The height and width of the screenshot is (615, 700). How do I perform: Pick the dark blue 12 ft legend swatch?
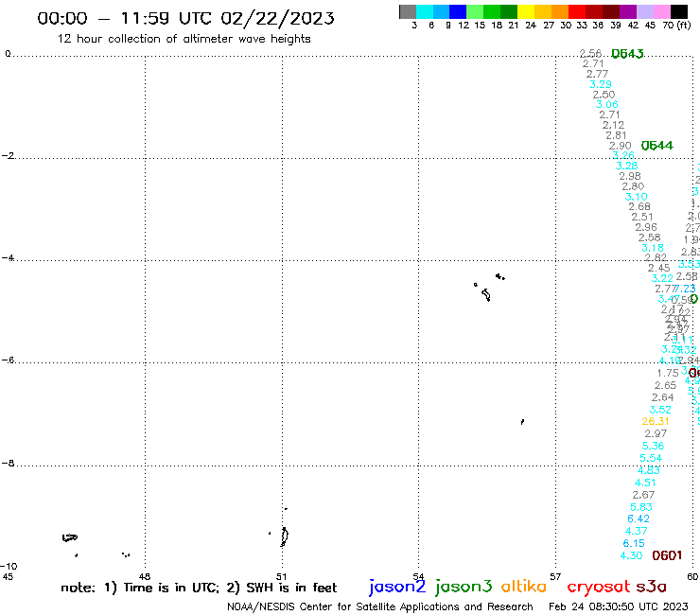458,11
